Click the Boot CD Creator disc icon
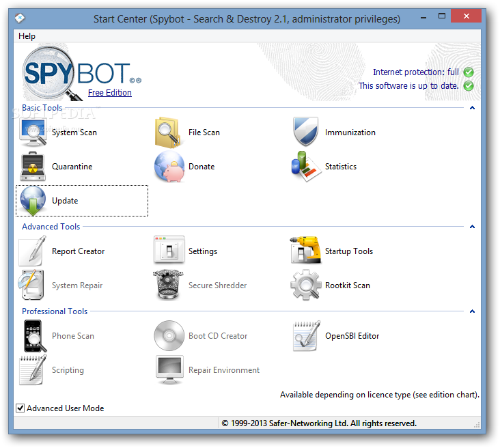Image resolution: width=500 pixels, height=448 pixels. (169, 336)
